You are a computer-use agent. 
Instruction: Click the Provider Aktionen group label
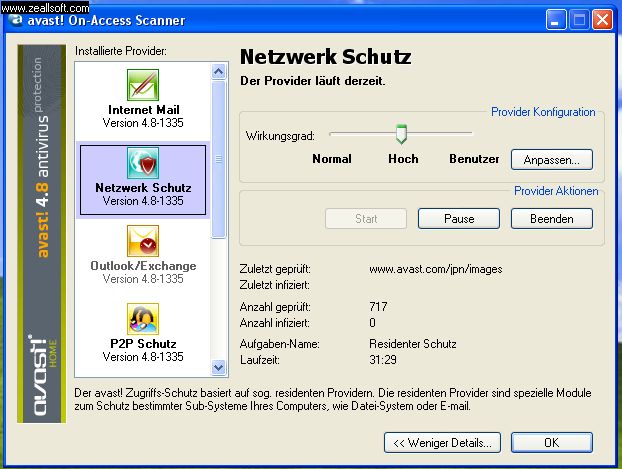556,191
